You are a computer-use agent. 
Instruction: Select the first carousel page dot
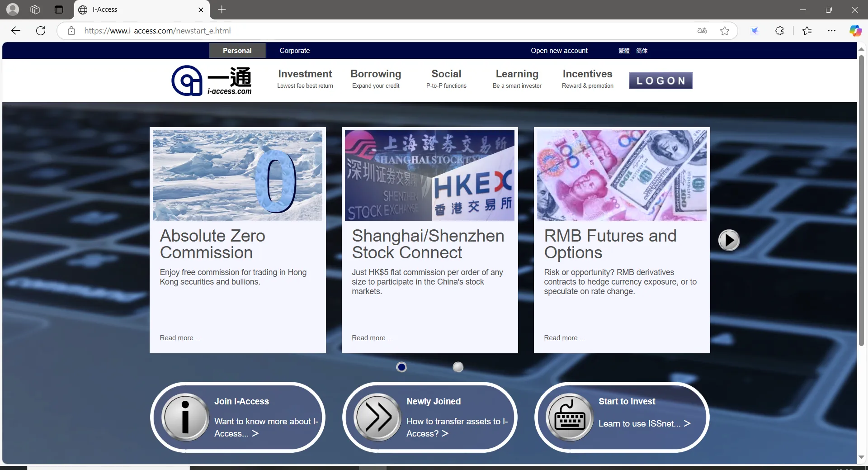coord(401,367)
